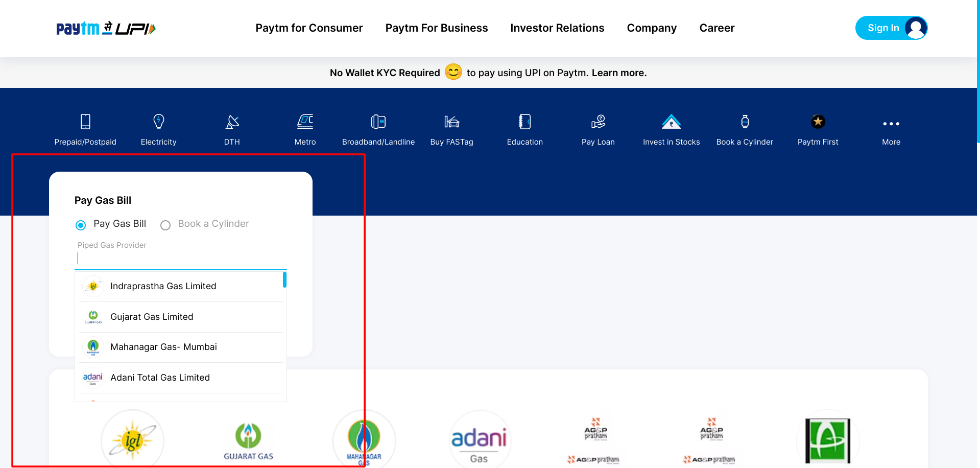Choose Gujarat Gas Limited from provider list

(x=152, y=317)
